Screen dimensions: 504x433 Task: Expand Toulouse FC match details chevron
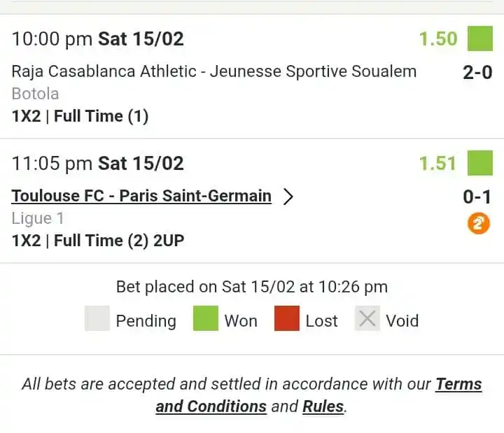pos(288,197)
